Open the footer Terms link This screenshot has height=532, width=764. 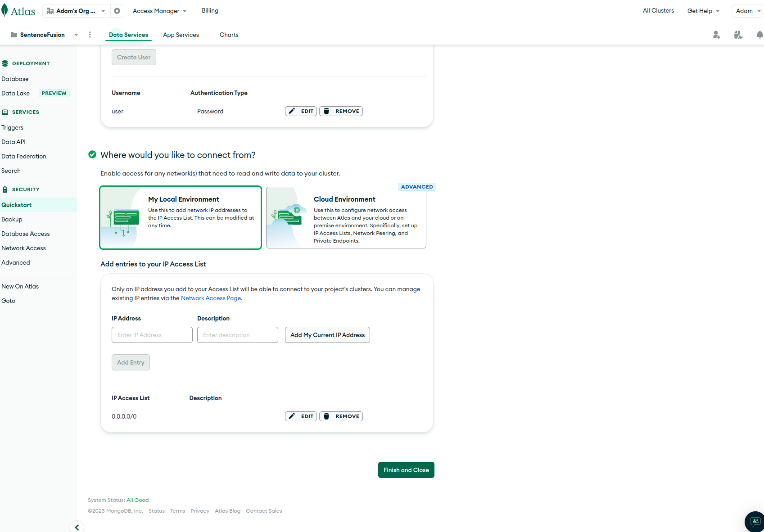coord(177,511)
